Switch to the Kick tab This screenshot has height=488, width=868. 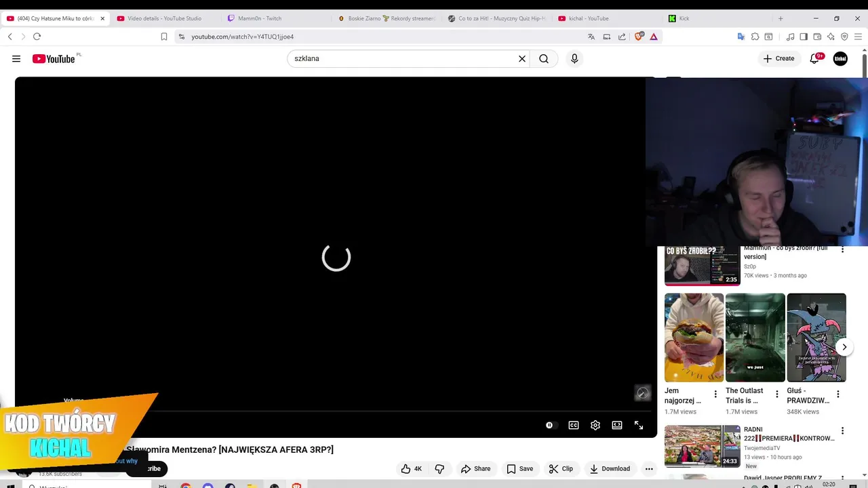(x=717, y=18)
